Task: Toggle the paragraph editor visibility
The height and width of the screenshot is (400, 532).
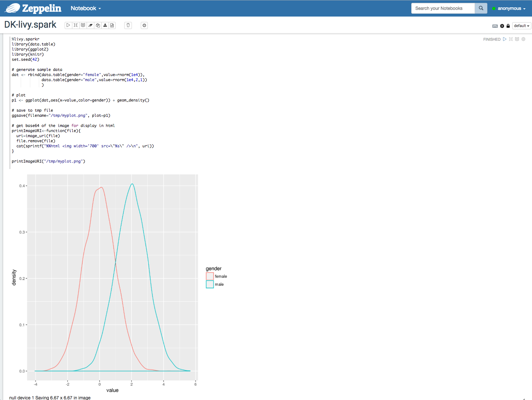Action: point(517,39)
